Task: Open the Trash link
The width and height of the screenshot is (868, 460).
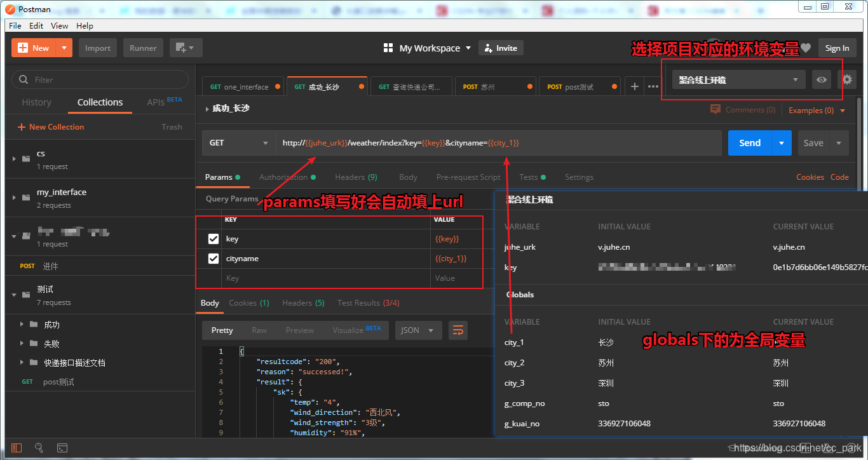Action: point(172,127)
